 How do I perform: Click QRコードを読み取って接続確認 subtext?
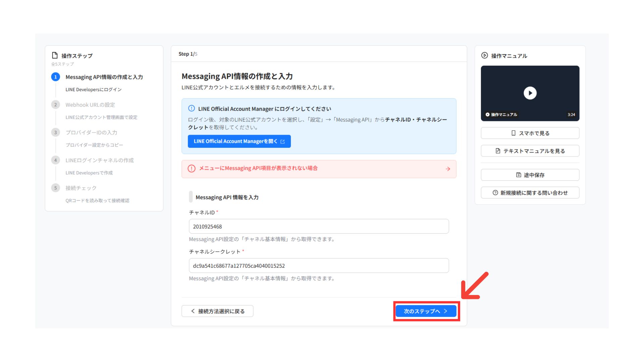point(97,200)
